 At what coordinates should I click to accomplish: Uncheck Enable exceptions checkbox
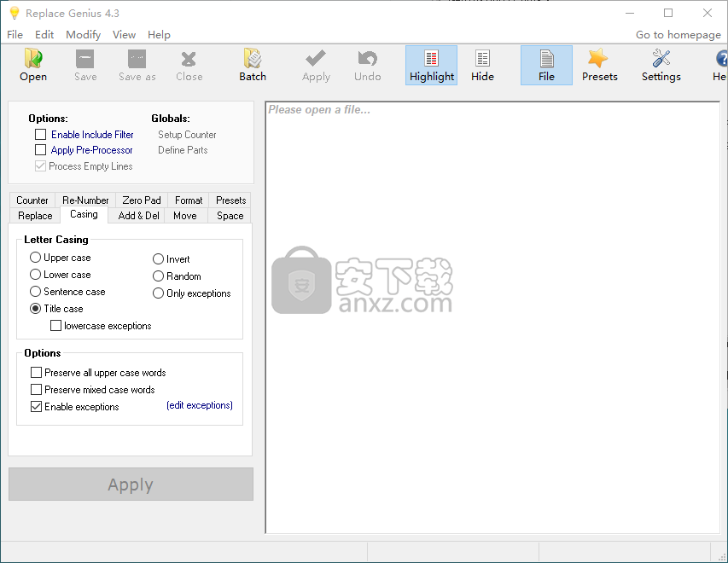tap(36, 407)
